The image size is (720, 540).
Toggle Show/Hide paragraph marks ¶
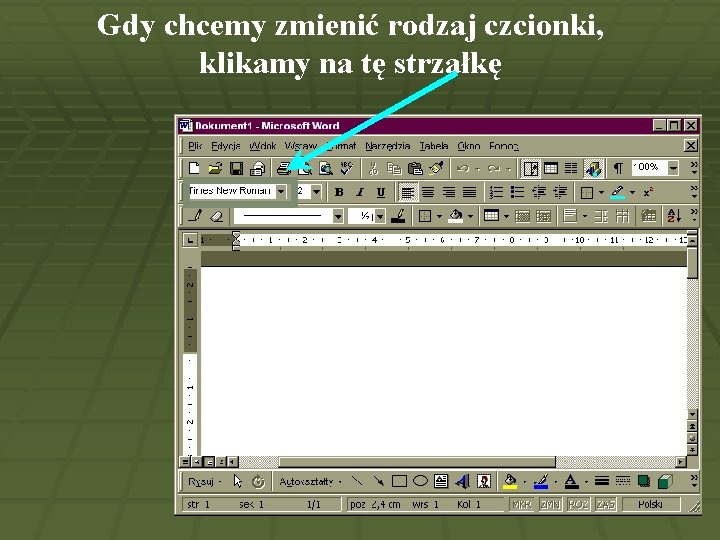coord(618,169)
